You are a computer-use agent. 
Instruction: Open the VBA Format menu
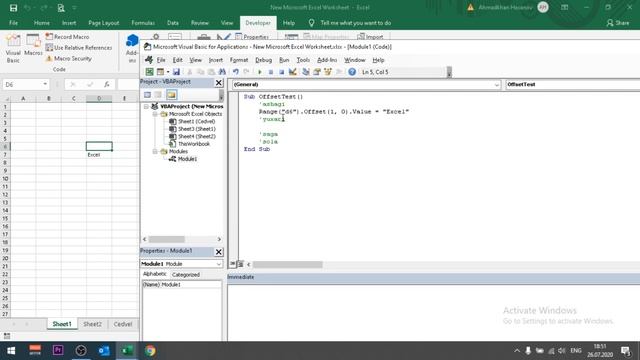click(239, 60)
